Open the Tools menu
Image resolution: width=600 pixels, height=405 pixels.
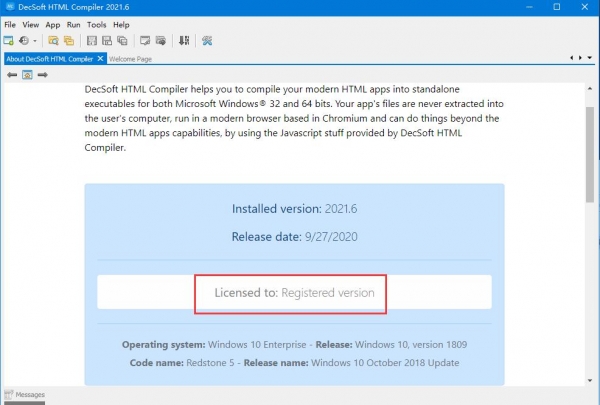pos(96,24)
